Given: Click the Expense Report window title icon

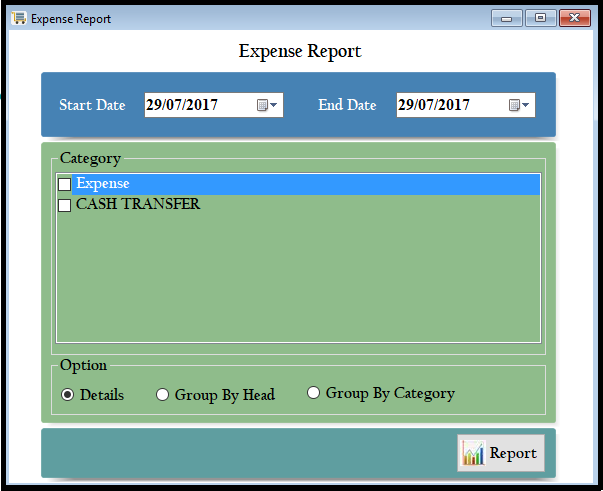Looking at the screenshot, I should click(x=18, y=18).
